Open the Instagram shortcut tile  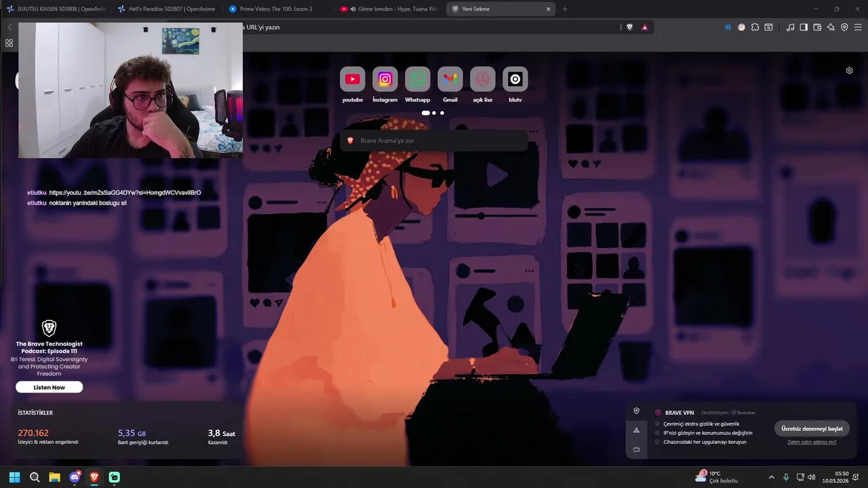(x=384, y=79)
